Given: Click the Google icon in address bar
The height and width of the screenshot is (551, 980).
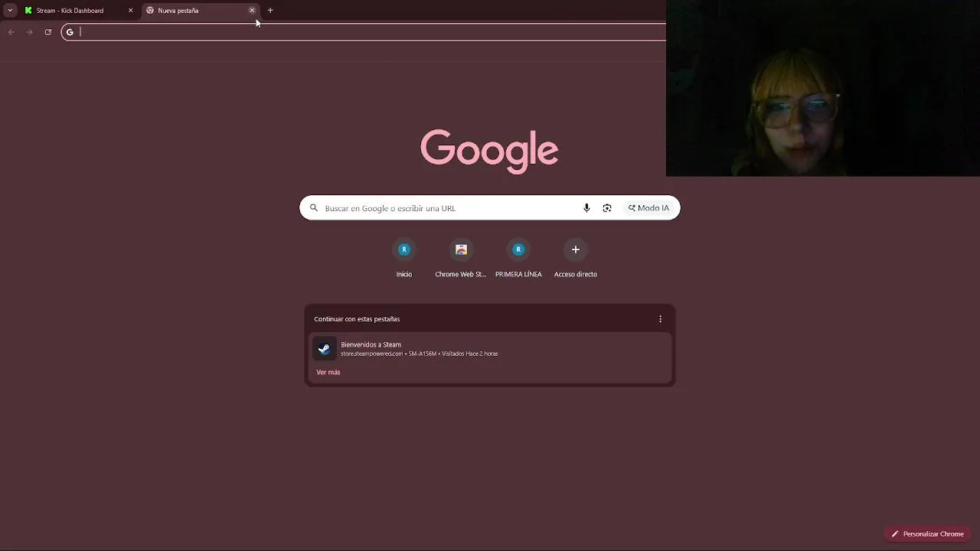Looking at the screenshot, I should point(70,32).
